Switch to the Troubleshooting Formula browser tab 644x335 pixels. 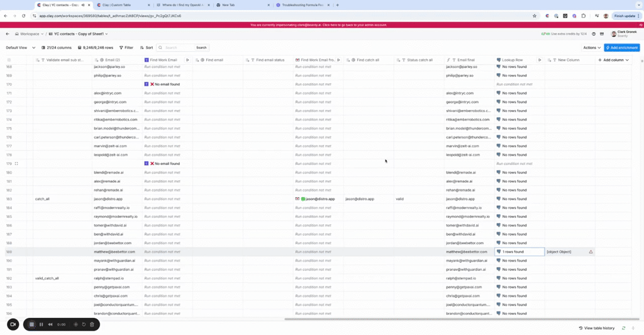coord(299,5)
